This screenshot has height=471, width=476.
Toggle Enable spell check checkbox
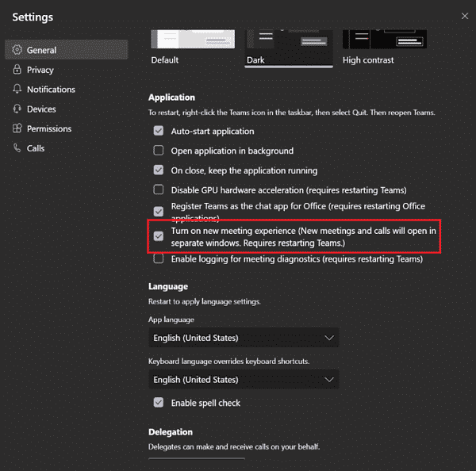[159, 403]
